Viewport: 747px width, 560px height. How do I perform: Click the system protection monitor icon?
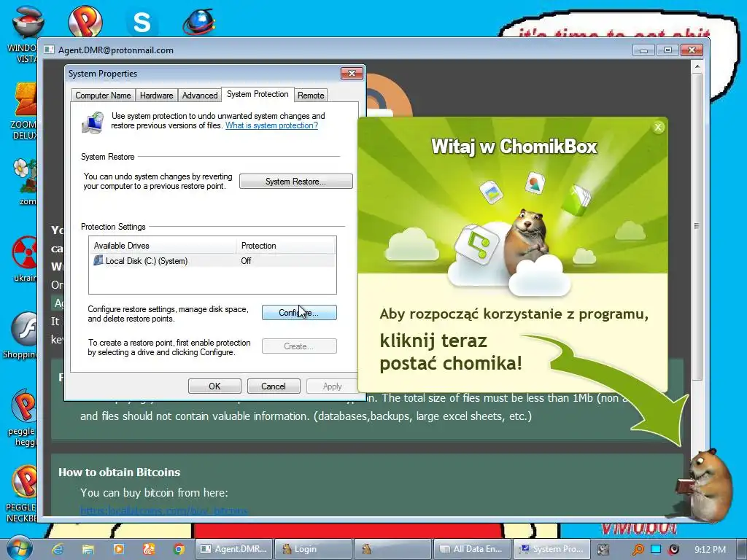click(93, 122)
